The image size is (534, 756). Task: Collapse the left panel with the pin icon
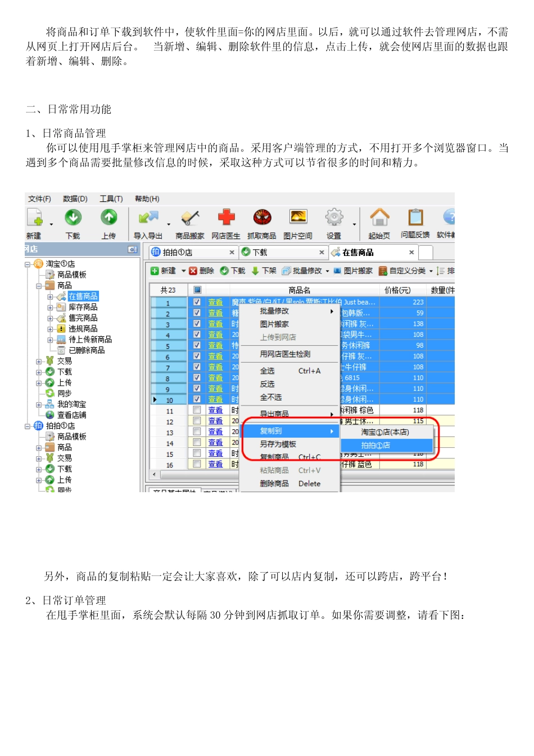pyautogui.click(x=133, y=249)
